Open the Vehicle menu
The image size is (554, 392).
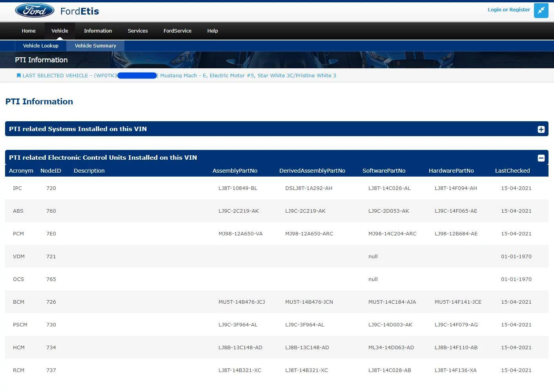coord(60,31)
